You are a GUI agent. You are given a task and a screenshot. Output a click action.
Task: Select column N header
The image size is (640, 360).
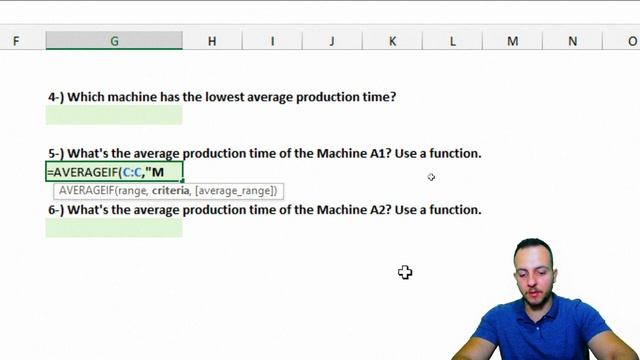(x=572, y=41)
